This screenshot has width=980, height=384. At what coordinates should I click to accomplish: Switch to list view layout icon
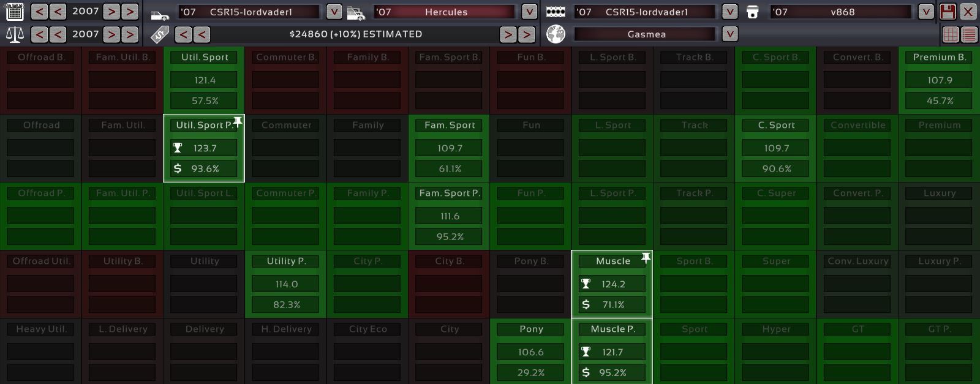(969, 34)
